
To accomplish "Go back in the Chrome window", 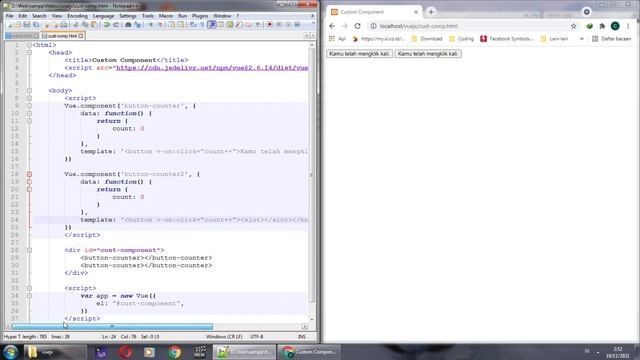I will [332, 26].
